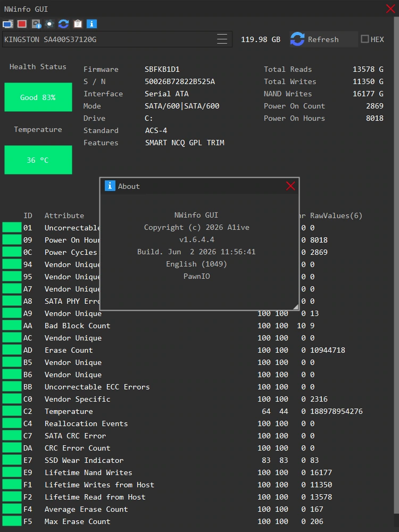Click the green status block for F5

pyautogui.click(x=12, y=521)
